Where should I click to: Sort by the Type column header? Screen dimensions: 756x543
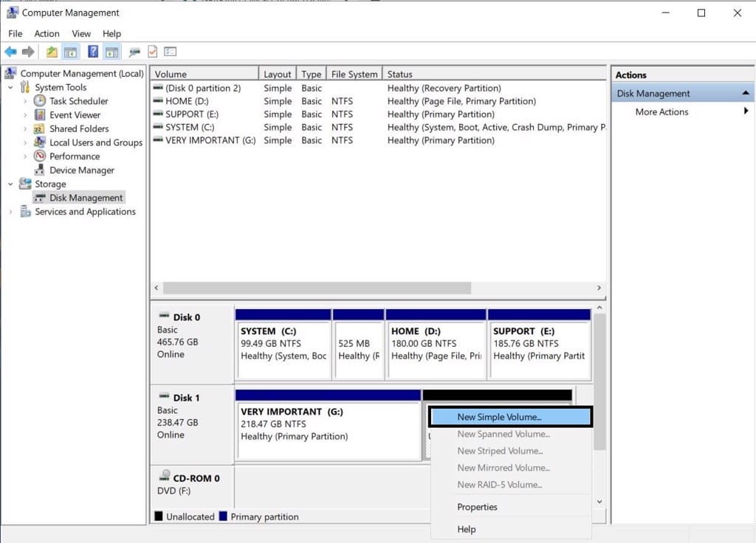click(x=311, y=74)
